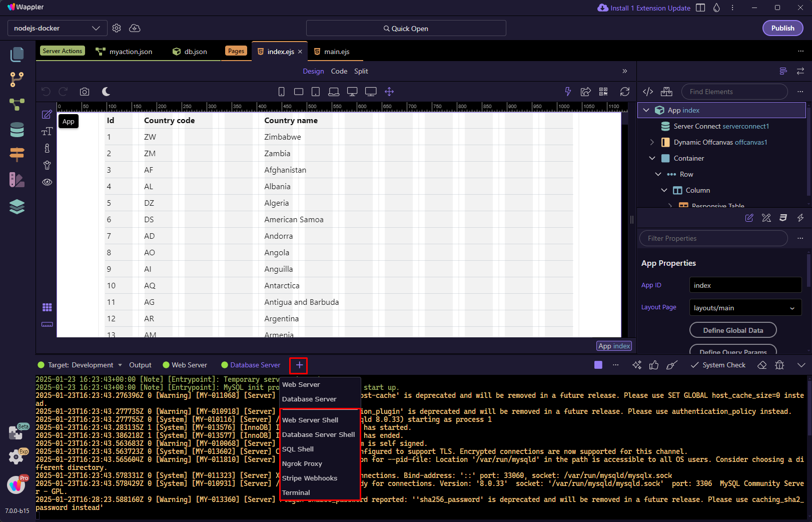This screenshot has height=522, width=812.
Task: Close the index.ejs tab
Action: [x=300, y=52]
